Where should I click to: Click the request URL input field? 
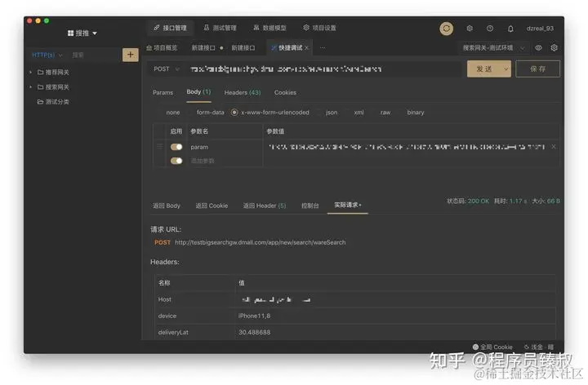pyautogui.click(x=323, y=69)
